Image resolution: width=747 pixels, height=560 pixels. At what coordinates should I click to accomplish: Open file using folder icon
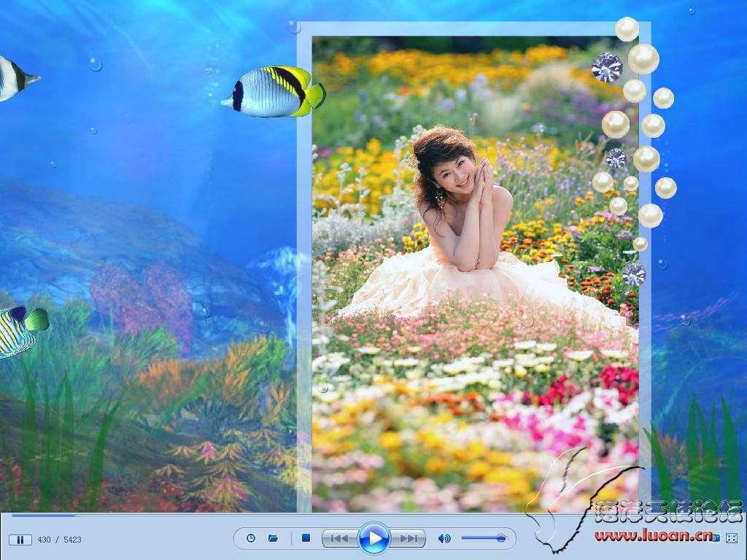click(x=273, y=538)
